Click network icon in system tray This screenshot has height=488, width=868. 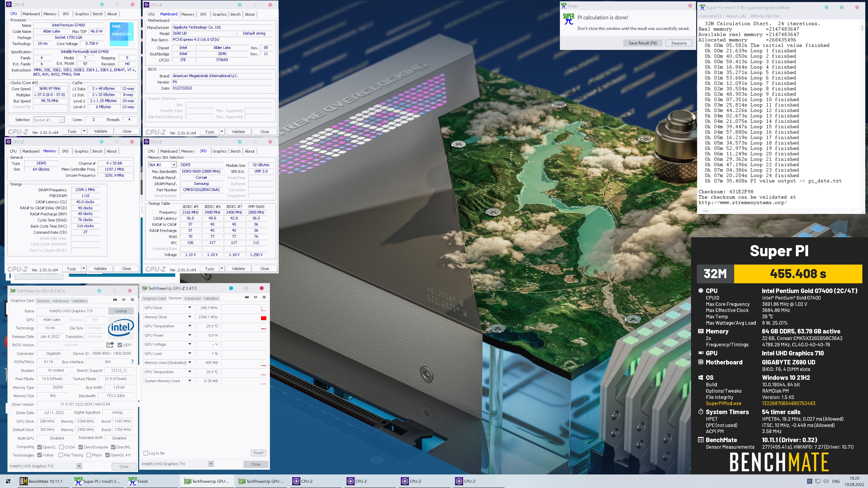pos(818,481)
